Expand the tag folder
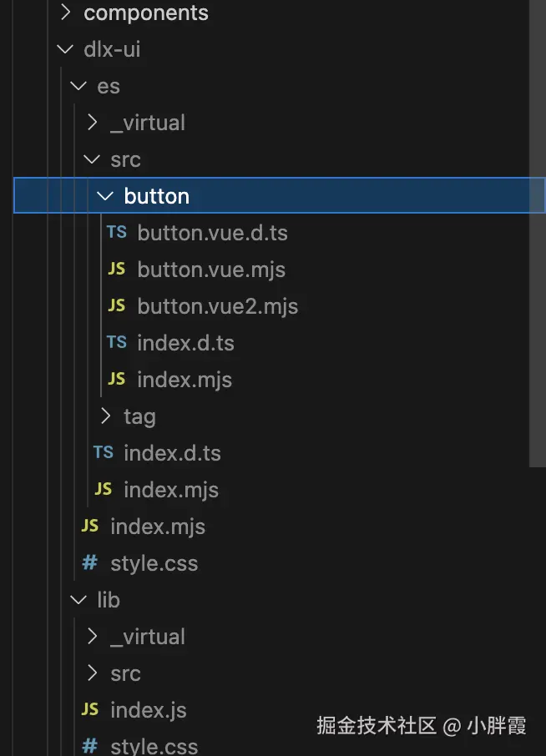Image resolution: width=546 pixels, height=756 pixels. (105, 416)
